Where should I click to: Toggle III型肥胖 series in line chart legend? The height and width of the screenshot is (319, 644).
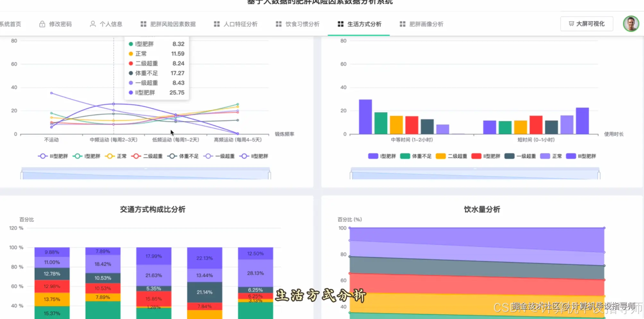point(53,156)
